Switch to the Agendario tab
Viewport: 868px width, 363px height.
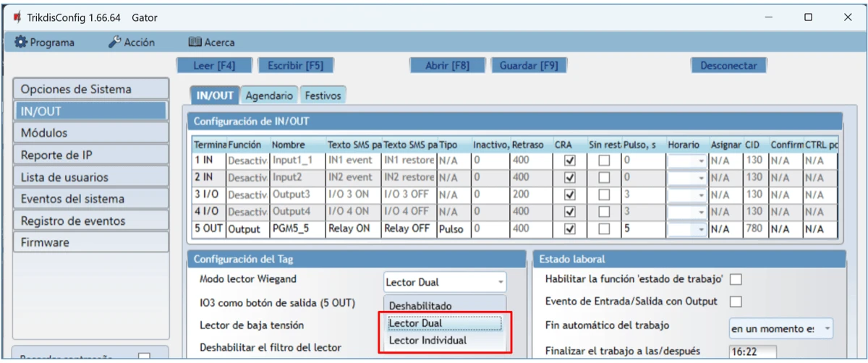(269, 95)
